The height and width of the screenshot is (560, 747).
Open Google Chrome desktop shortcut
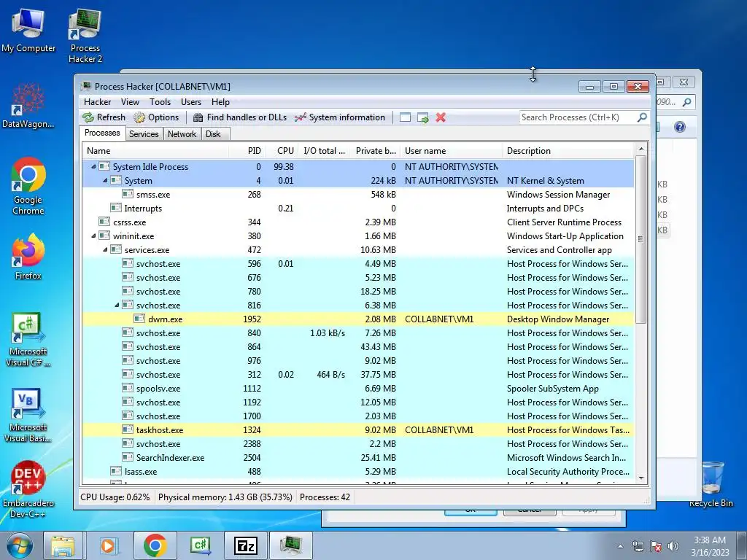28,187
